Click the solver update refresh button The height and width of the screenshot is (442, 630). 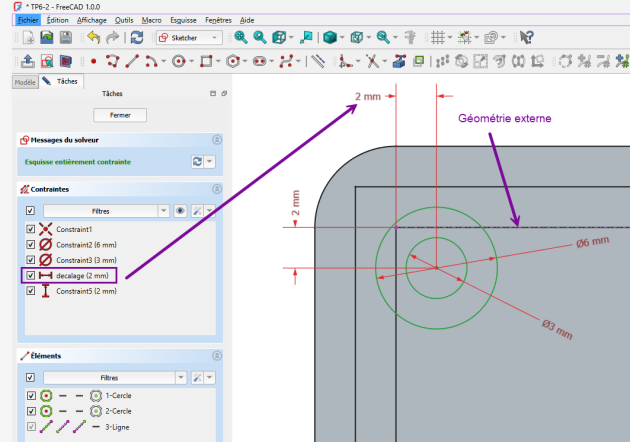197,161
